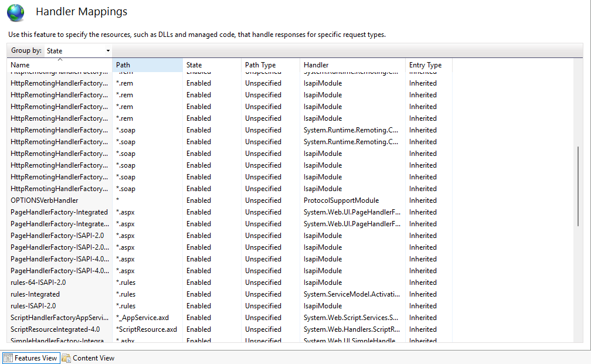Click the ProtocolSupportModule handler cell

[x=341, y=200]
